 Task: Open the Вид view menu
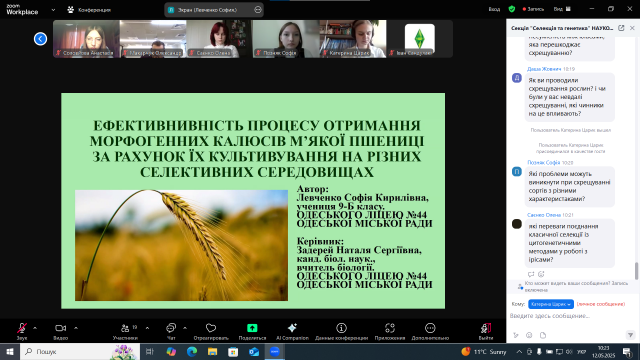[x=562, y=9]
